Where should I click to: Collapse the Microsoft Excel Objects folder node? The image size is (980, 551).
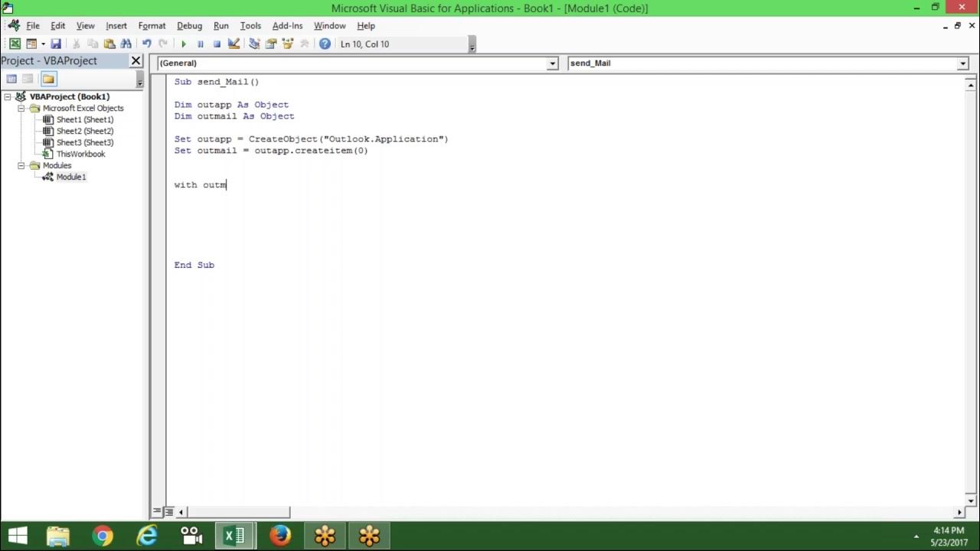(x=21, y=108)
